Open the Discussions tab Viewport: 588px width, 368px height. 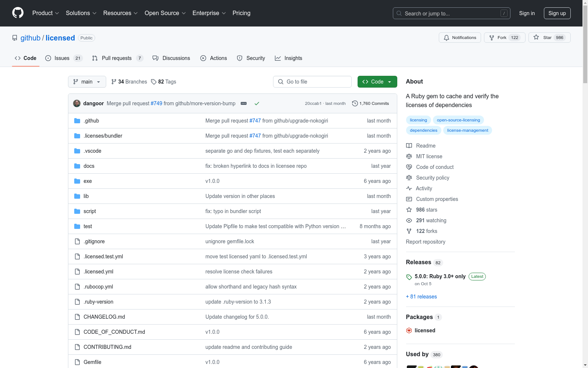coord(171,58)
